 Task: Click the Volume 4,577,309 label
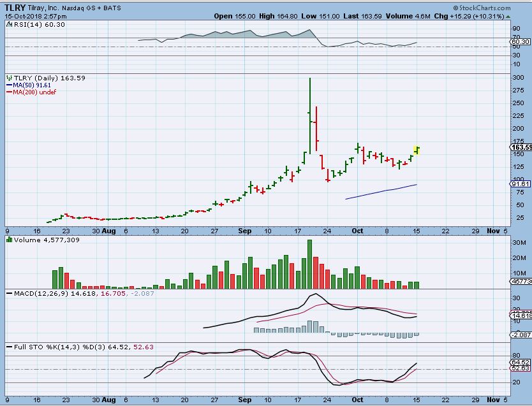coord(47,240)
